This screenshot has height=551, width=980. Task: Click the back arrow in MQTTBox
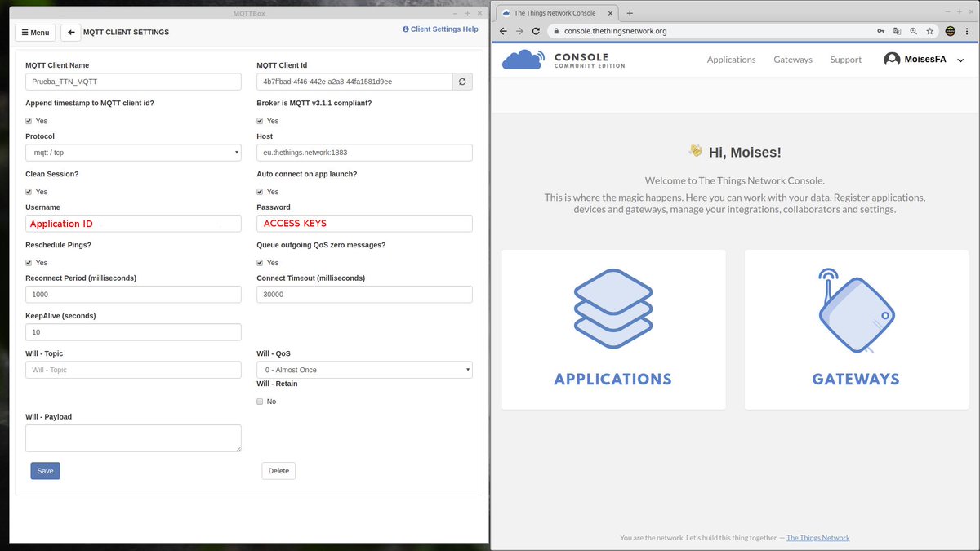[x=71, y=33]
